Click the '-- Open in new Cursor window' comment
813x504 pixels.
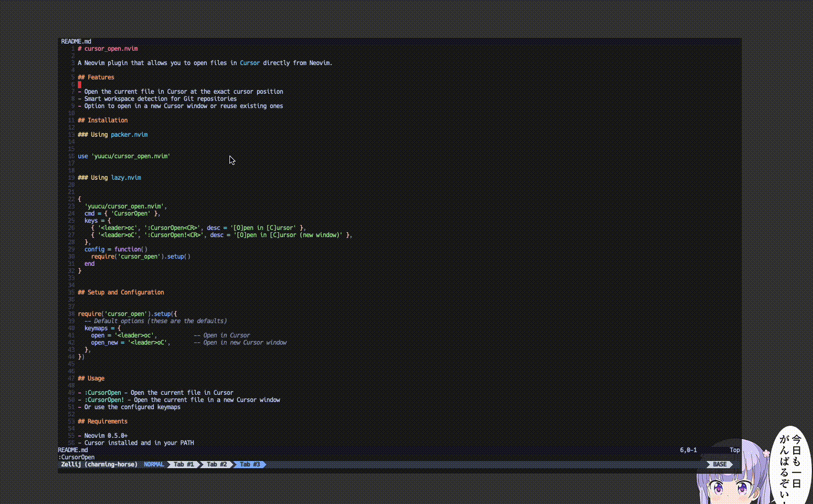pos(240,342)
